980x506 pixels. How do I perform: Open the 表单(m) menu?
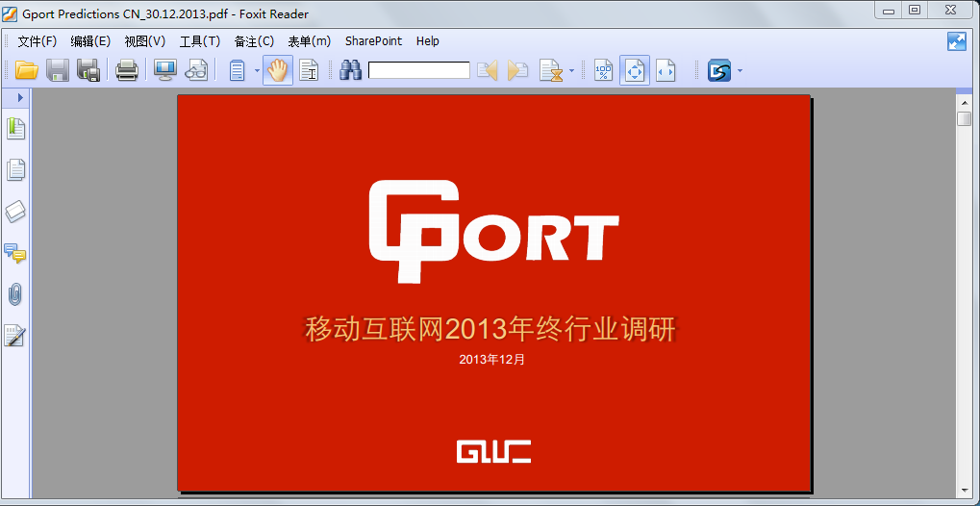pyautogui.click(x=310, y=41)
